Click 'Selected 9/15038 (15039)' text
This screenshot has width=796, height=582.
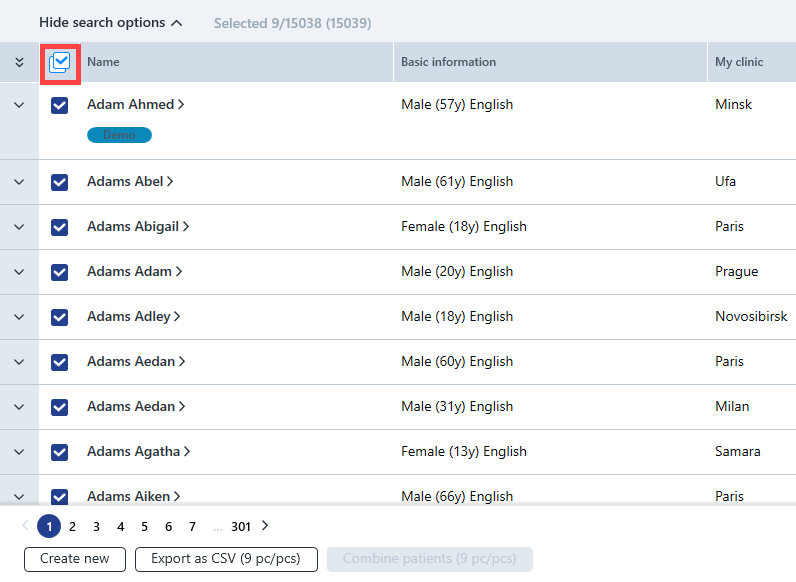tap(292, 23)
